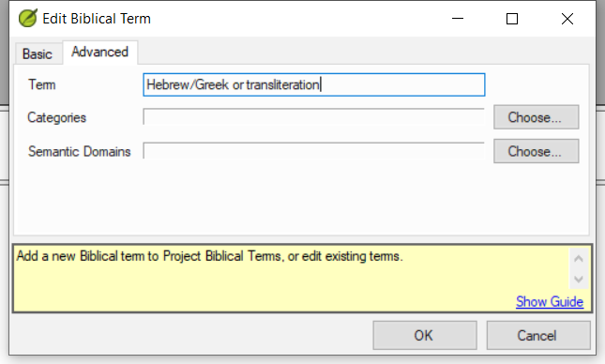
Task: Focus the Term text input field
Action: click(313, 84)
